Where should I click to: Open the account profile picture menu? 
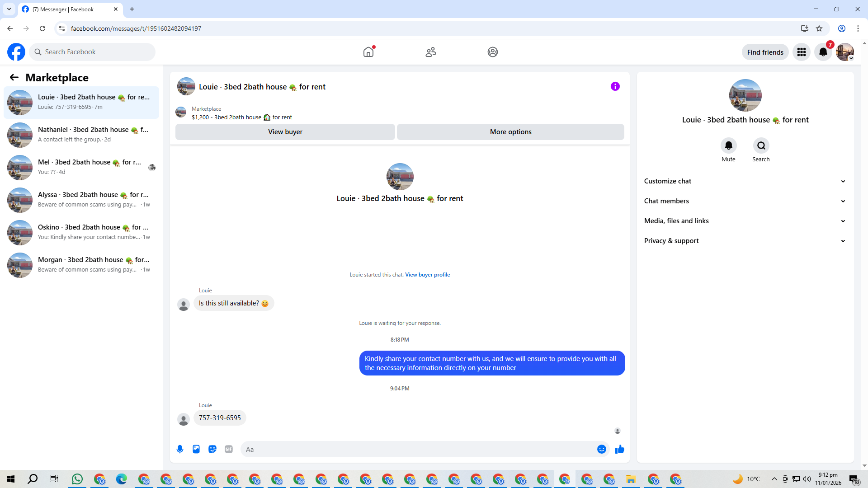845,52
